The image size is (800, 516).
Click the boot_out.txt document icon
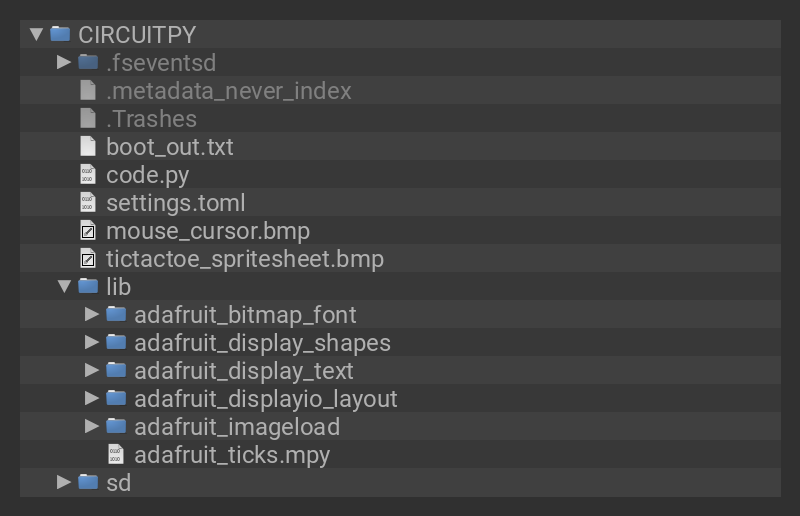click(x=88, y=147)
